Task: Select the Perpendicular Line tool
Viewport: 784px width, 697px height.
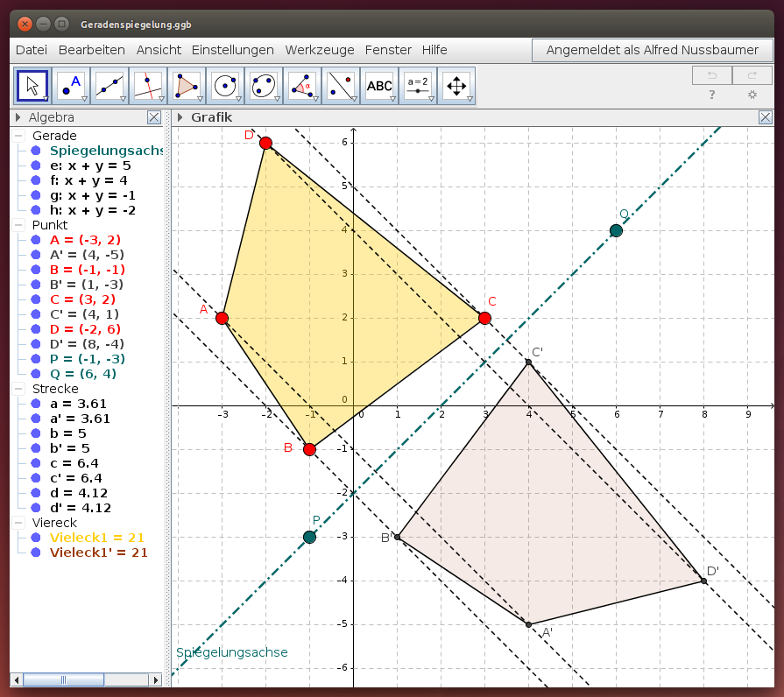Action: coord(148,86)
